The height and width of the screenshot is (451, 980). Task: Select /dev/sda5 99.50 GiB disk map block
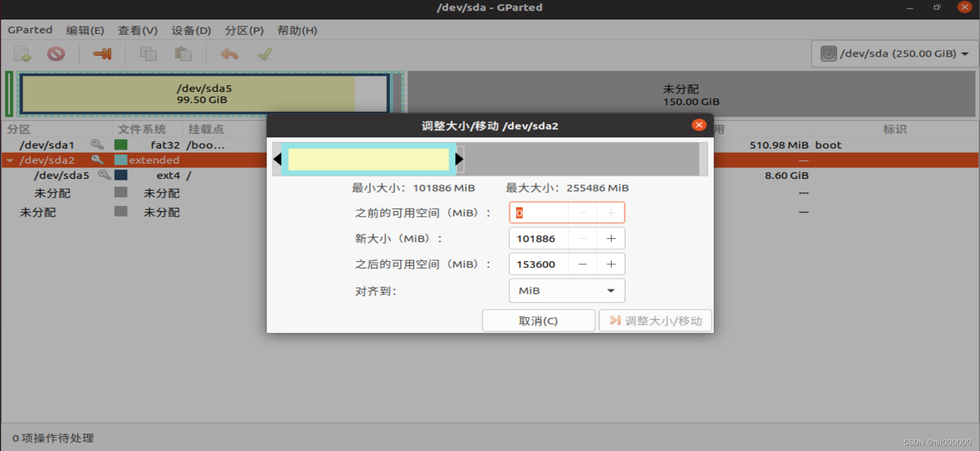(204, 93)
